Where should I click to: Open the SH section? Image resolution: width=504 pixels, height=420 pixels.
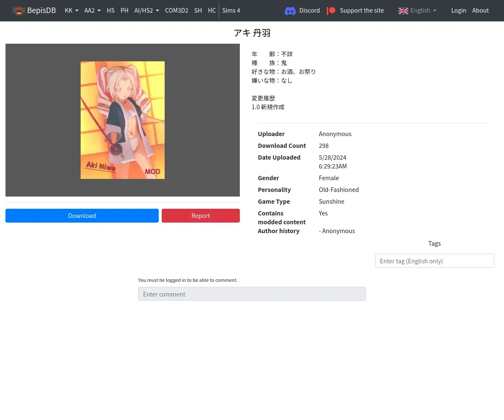coord(198,10)
